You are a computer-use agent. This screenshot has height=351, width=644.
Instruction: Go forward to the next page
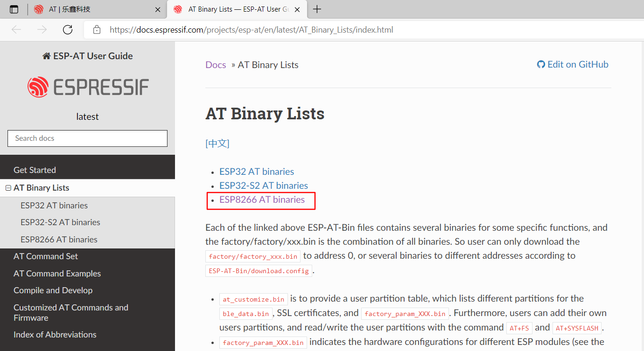click(42, 30)
